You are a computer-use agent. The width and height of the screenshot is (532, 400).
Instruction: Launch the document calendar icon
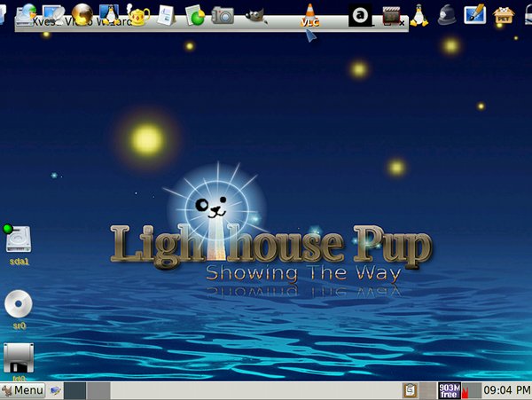[167, 15]
